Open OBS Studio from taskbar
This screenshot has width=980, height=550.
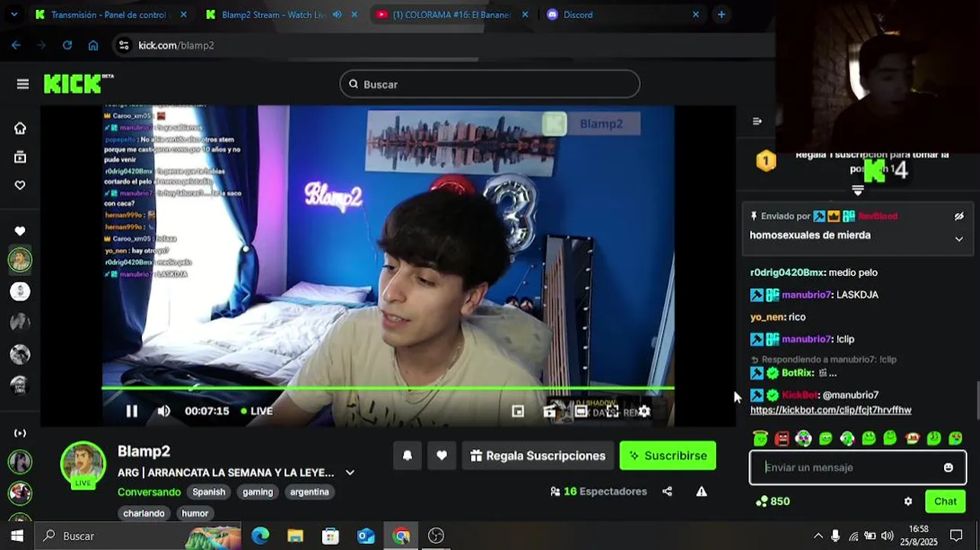(436, 535)
